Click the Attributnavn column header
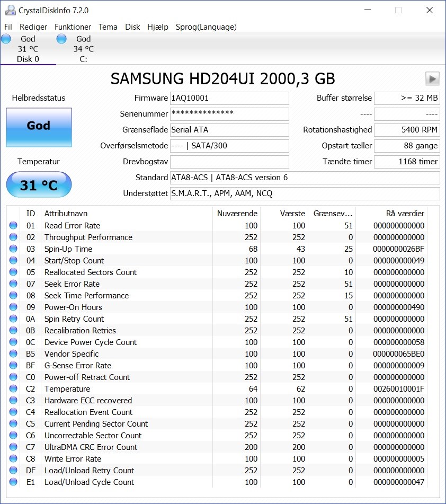Image resolution: width=446 pixels, height=504 pixels. [127, 214]
